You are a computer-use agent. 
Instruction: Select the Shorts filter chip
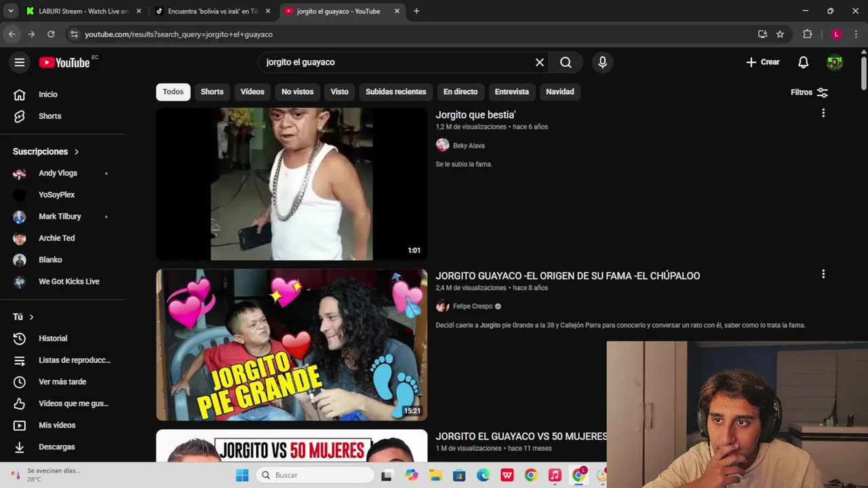tap(212, 92)
